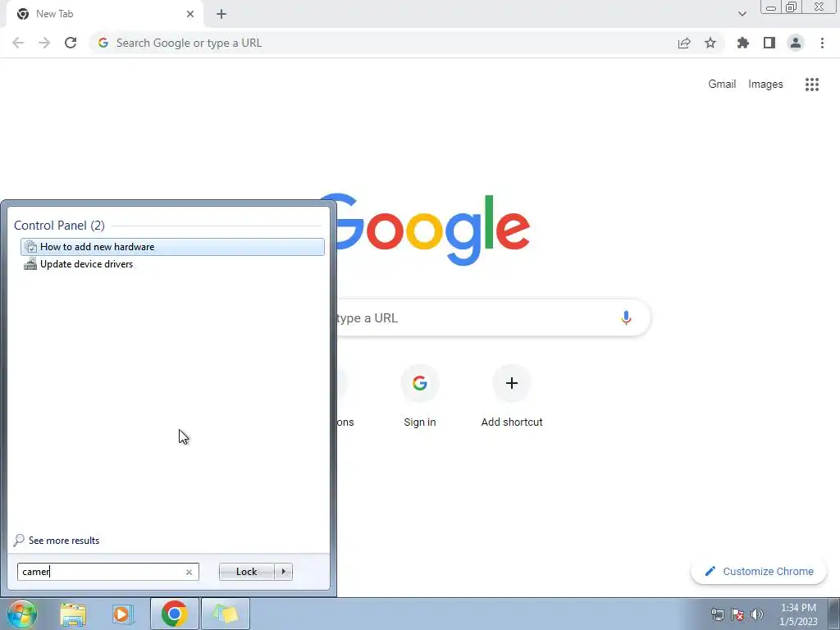Go forward with the forward arrow
Viewport: 840px width, 630px height.
pos(44,43)
